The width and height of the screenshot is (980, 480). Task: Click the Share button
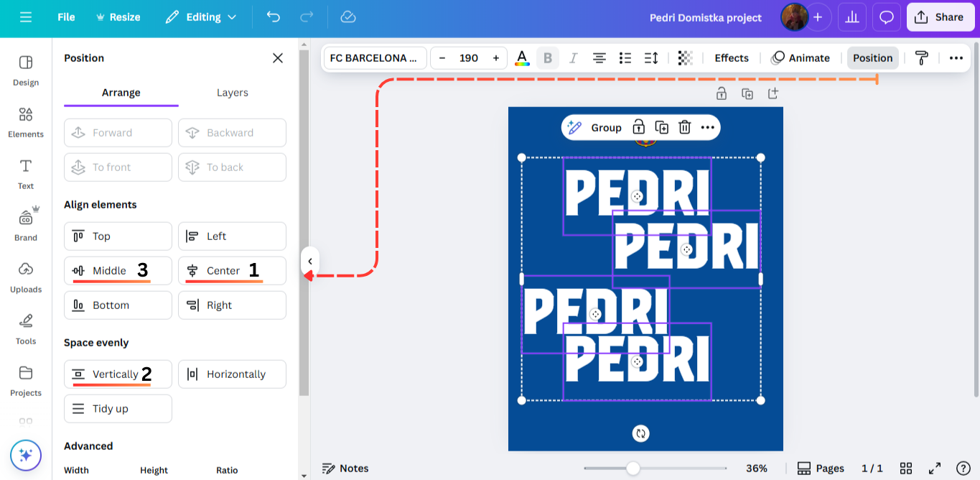coord(941,17)
